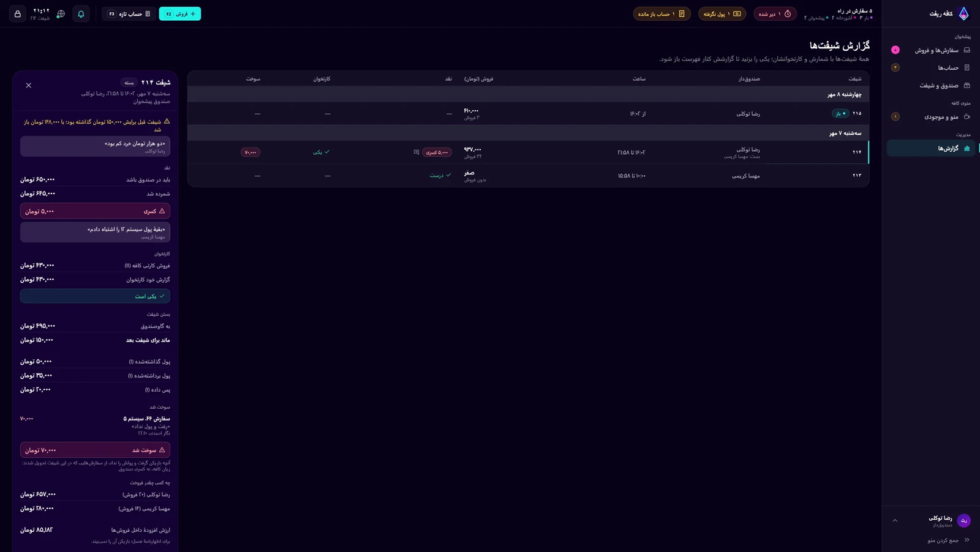
Task: Click the «بسته» status tag of شیفت ۲۱۴
Action: [x=129, y=83]
